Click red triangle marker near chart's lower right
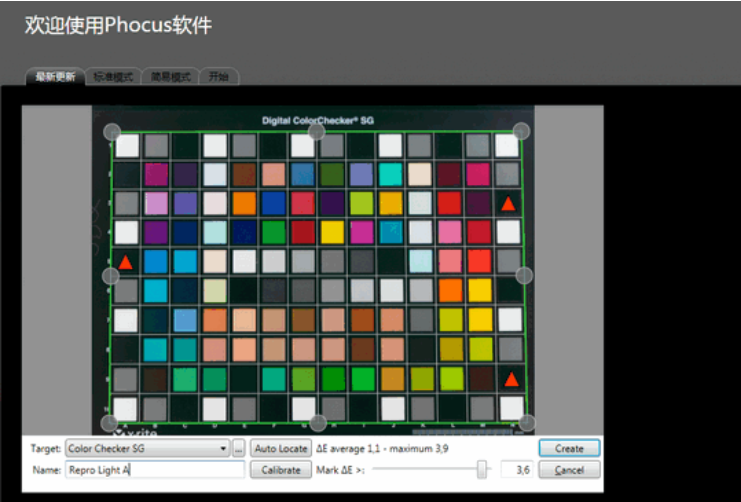The width and height of the screenshot is (741, 502). (x=510, y=379)
